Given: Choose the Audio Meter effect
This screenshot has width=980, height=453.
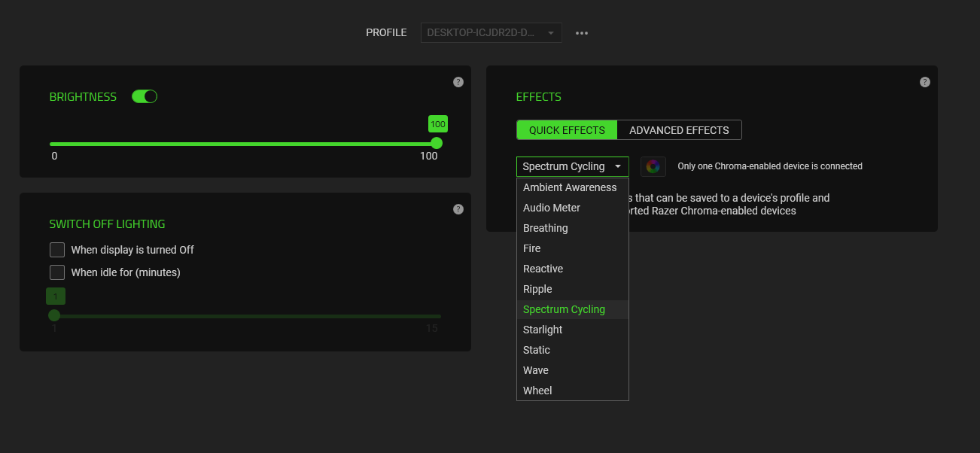Looking at the screenshot, I should (x=552, y=208).
